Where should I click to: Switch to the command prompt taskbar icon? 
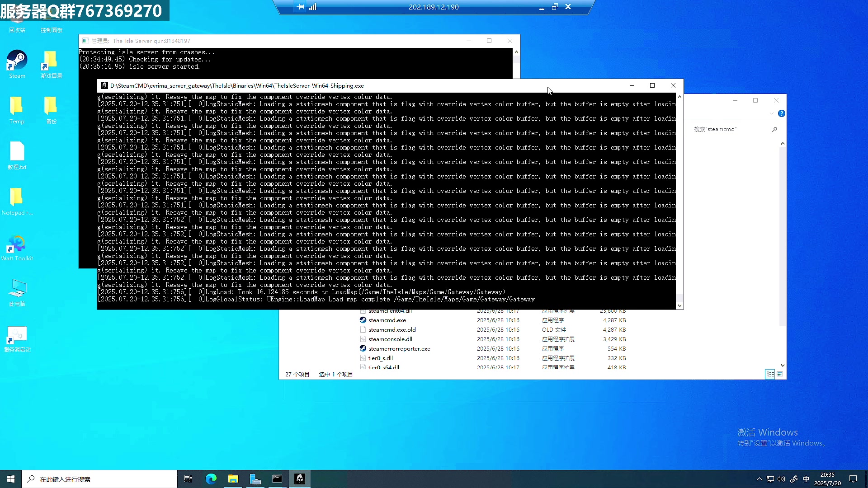click(277, 479)
